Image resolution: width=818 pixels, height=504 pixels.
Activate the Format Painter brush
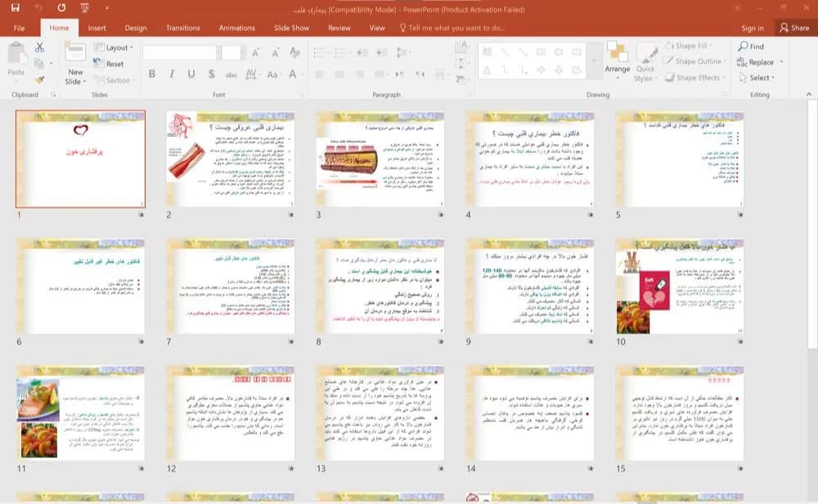[39, 79]
